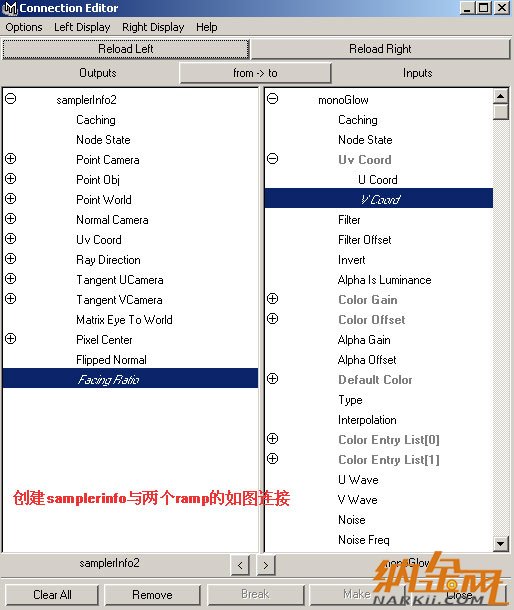Expand Uv Coord in Outputs list
Viewport: 514px width, 610px height.
click(11, 238)
